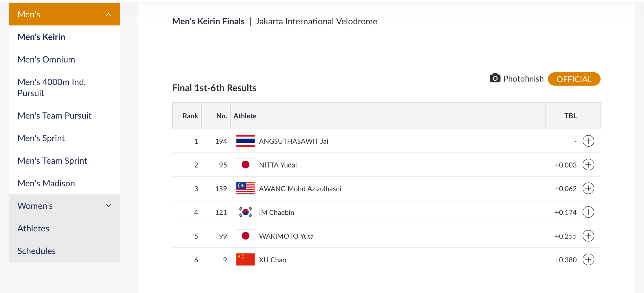Collapse the Men's menu section

pyautogui.click(x=64, y=14)
